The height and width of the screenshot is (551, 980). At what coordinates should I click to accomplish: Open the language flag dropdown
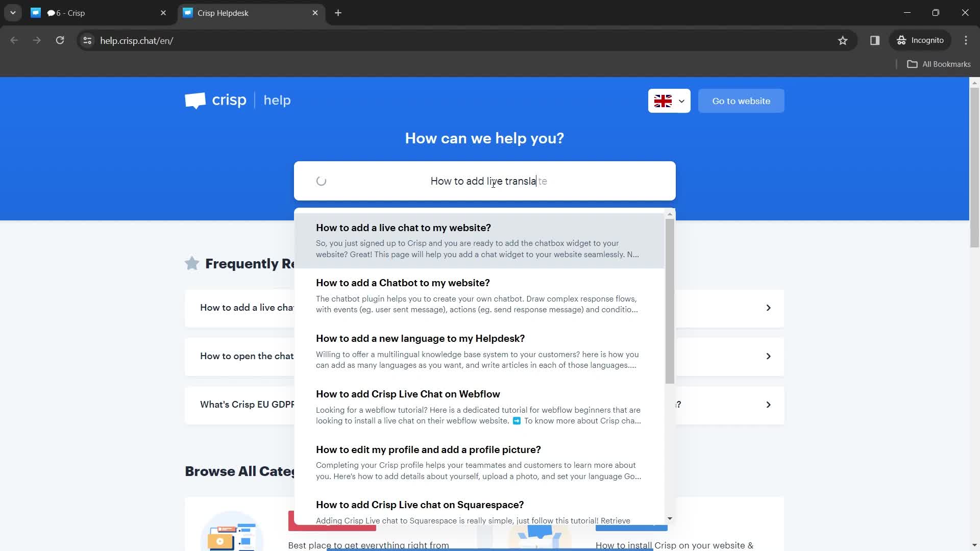[669, 101]
